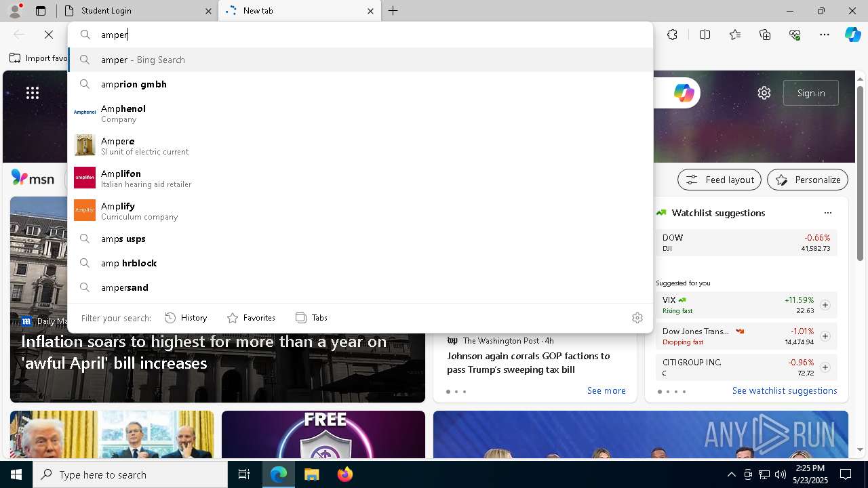The image size is (868, 488).
Task: Open File Explorer taskbar icon
Action: (x=311, y=474)
